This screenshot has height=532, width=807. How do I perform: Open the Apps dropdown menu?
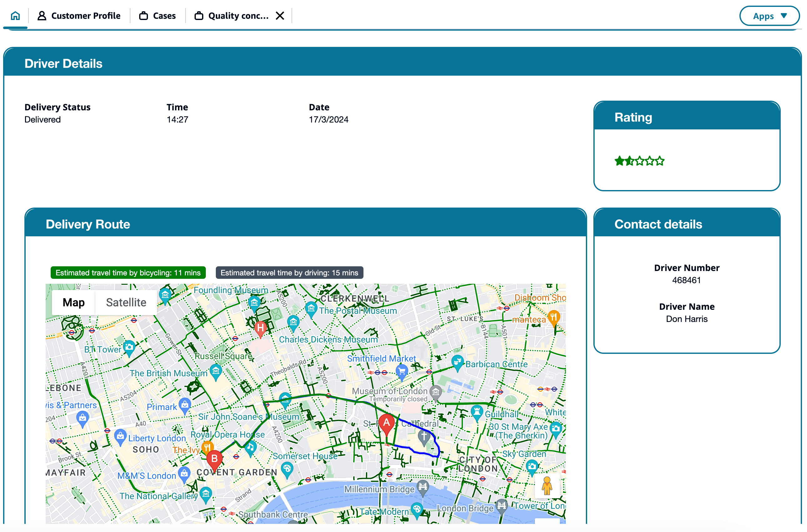coord(769,16)
